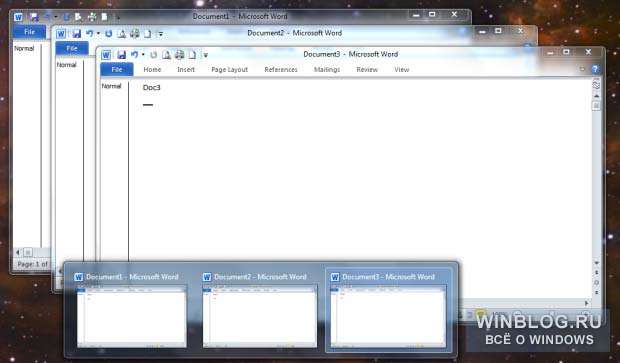Screen dimensions: 620x363
Task: Expand the Customize Quick Access Toolbar arrow in Document3
Action: tap(205, 55)
